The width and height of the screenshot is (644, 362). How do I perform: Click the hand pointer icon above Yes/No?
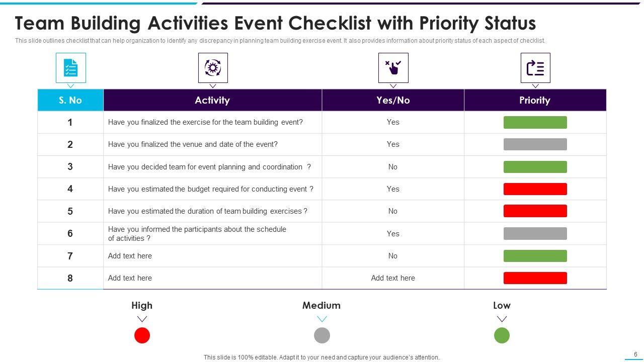tap(393, 68)
